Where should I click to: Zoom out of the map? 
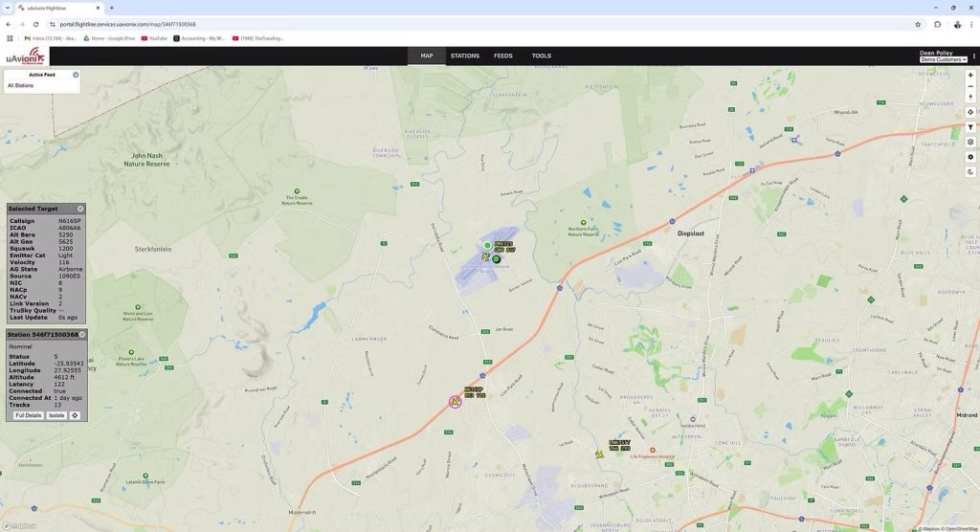pos(970,86)
